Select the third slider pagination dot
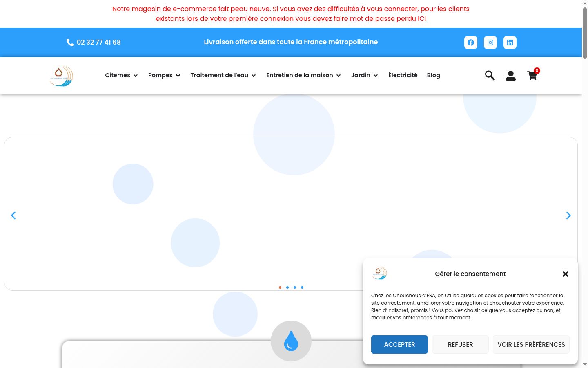 (x=295, y=287)
